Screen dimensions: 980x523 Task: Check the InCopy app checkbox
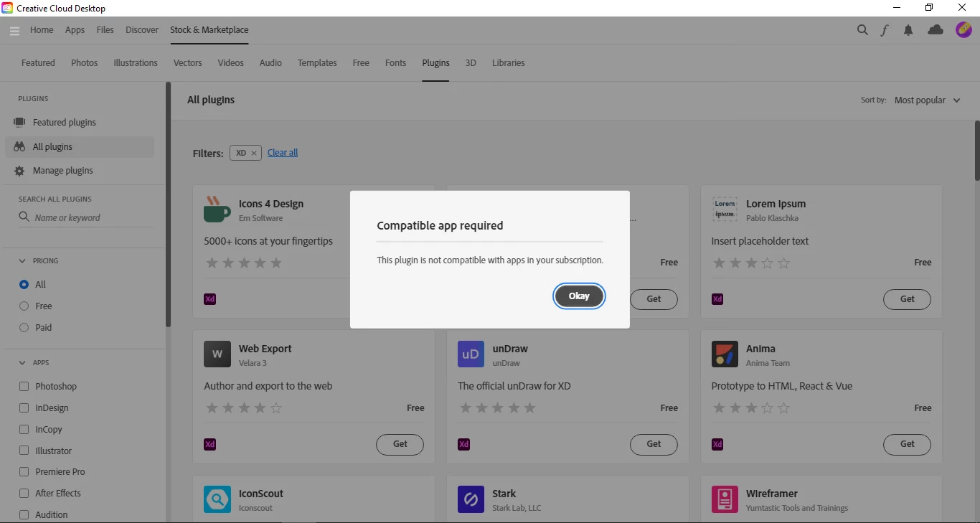(24, 430)
